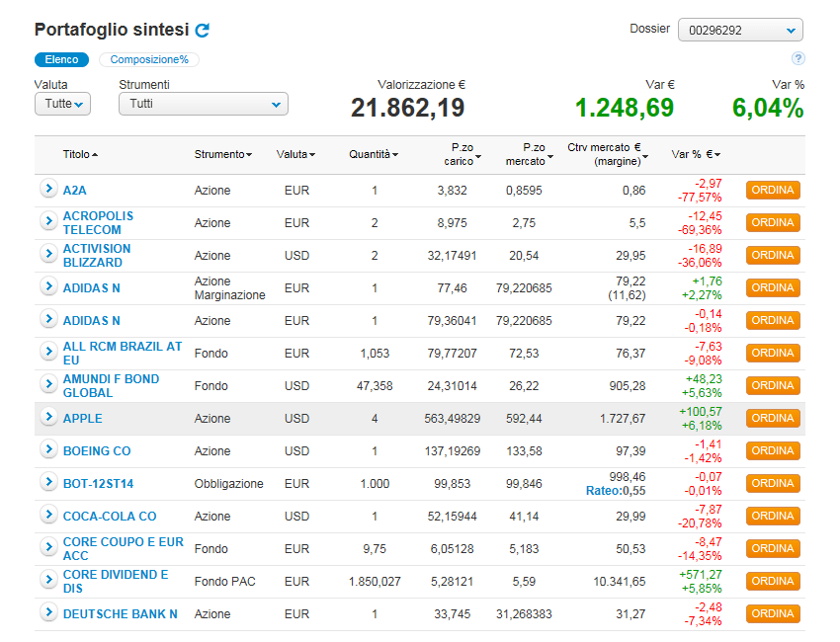Expand the DEUTSCHE BANK N row arrow icon
Viewport: 840px width, 642px height.
coord(48,612)
